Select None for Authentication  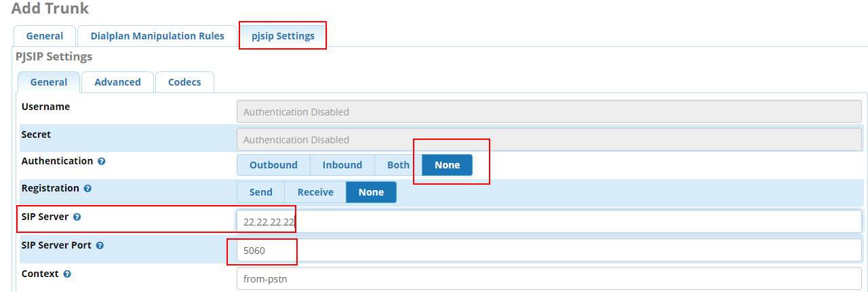tap(447, 165)
